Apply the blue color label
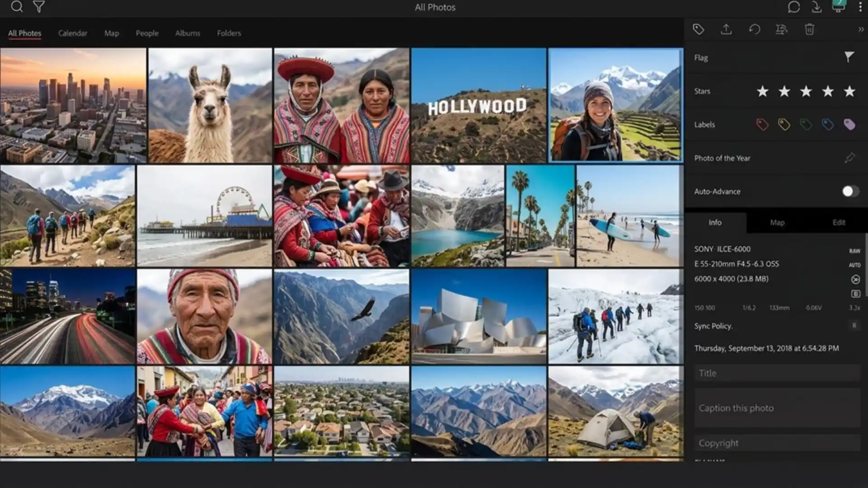Screen dimensions: 868x488 tap(827, 124)
